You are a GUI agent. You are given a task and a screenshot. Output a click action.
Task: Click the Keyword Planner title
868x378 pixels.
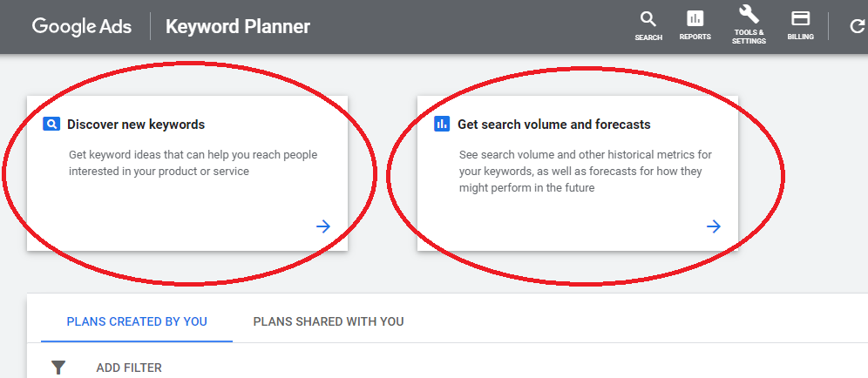[238, 27]
